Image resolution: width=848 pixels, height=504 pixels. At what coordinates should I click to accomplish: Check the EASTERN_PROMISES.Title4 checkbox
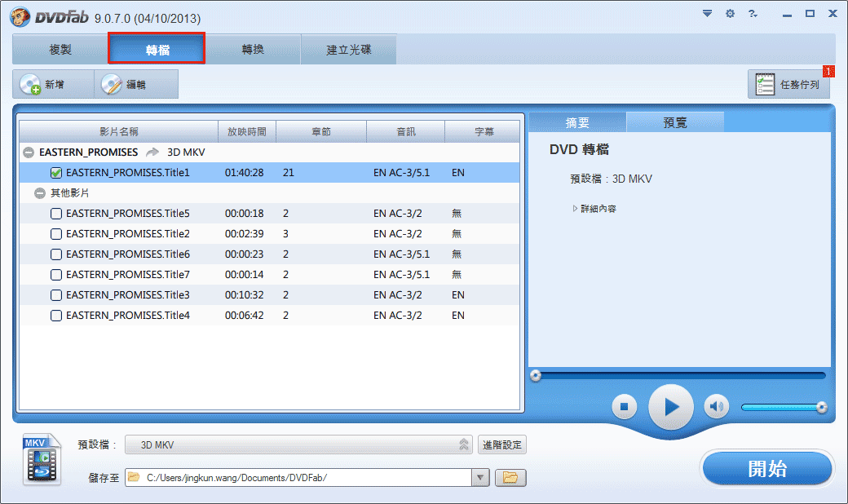pos(55,316)
